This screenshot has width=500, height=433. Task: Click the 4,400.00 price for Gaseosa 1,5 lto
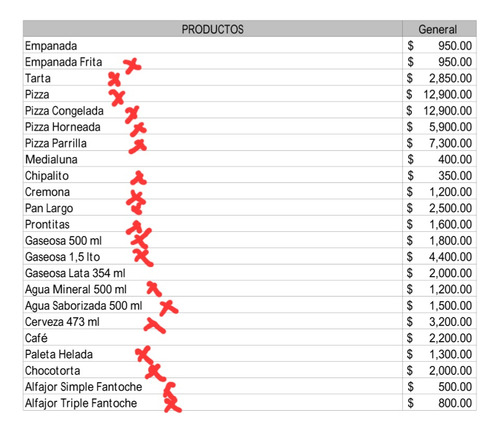[451, 257]
